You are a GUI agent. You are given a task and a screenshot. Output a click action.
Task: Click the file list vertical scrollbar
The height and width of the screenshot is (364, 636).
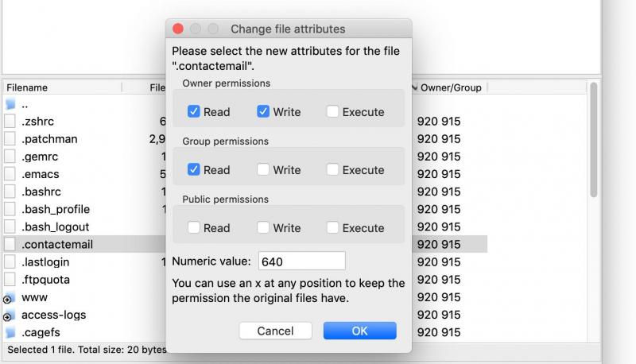pyautogui.click(x=593, y=143)
